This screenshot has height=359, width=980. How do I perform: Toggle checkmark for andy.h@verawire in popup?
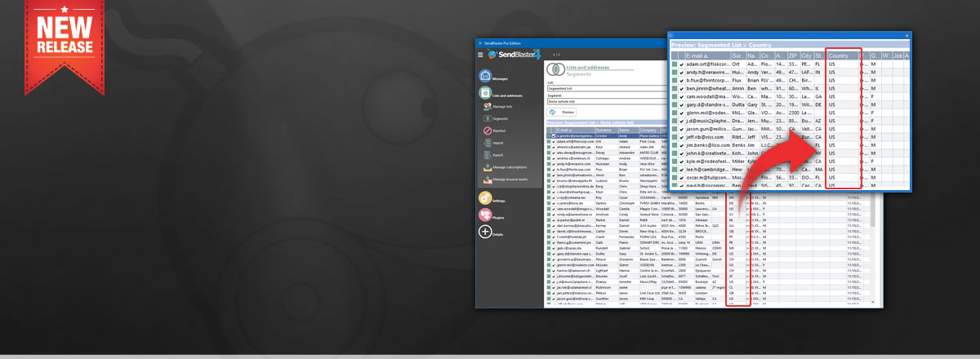click(x=681, y=72)
